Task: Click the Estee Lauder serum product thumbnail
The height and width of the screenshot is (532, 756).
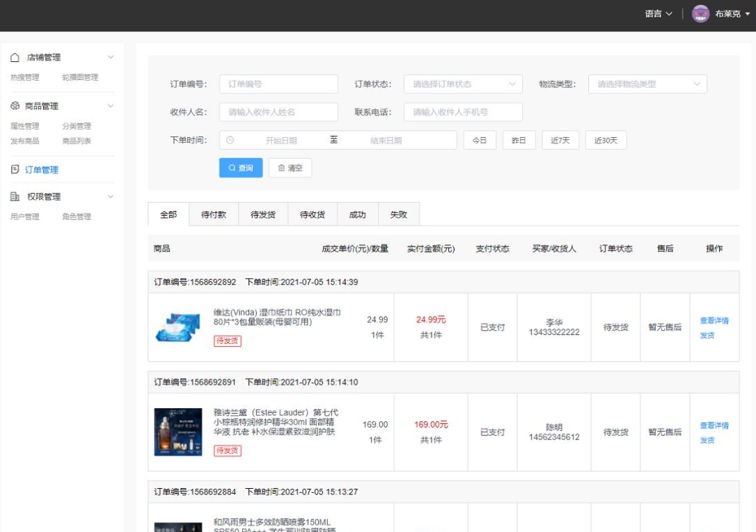Action: 178,432
